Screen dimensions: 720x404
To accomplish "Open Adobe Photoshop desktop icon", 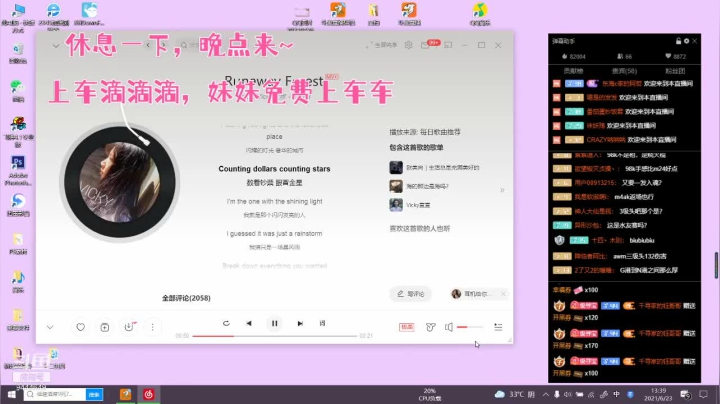I will [x=18, y=171].
